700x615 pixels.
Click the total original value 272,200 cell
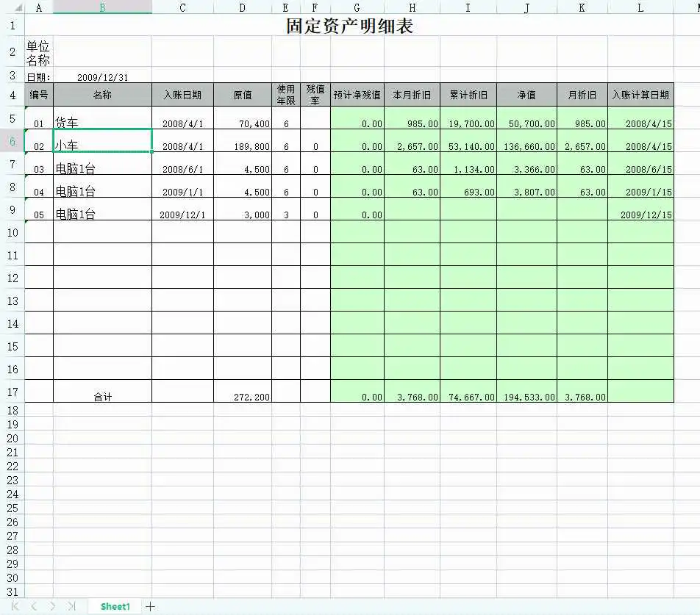pos(242,396)
